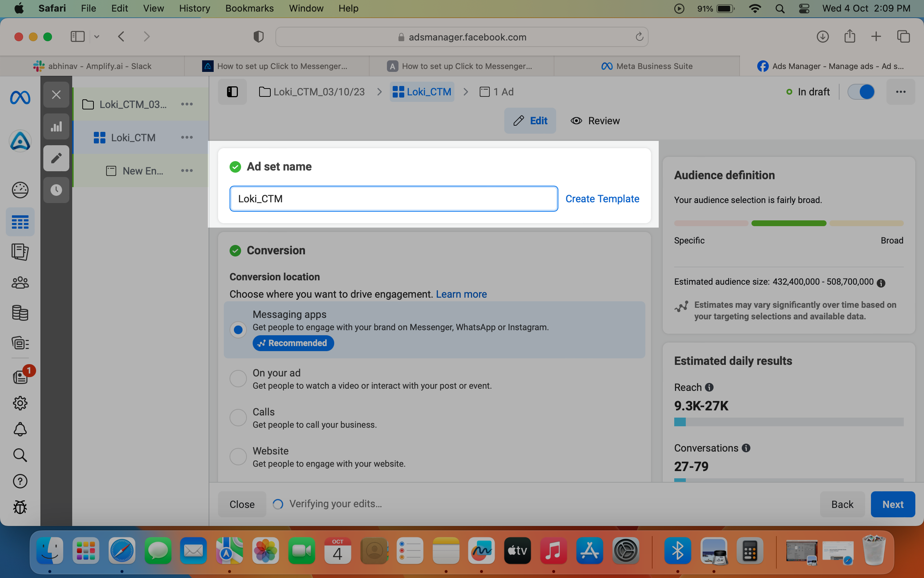
Task: Open Campaigns table grid icon
Action: tap(20, 222)
